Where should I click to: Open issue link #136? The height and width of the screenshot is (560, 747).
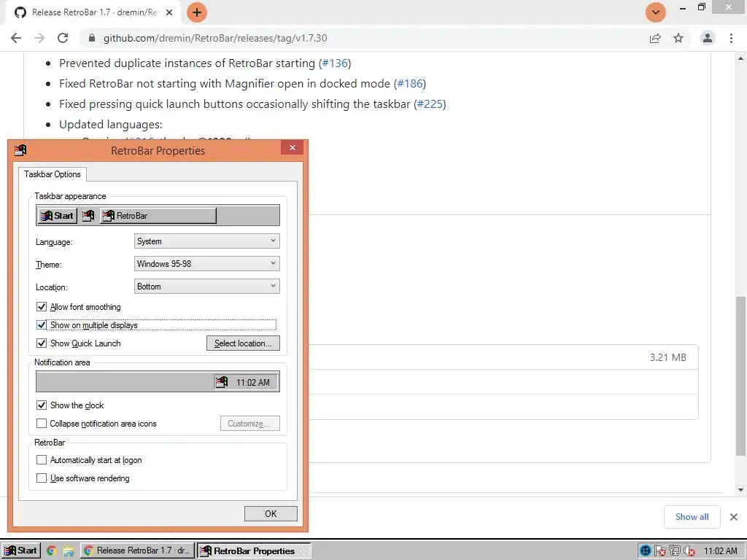(335, 63)
